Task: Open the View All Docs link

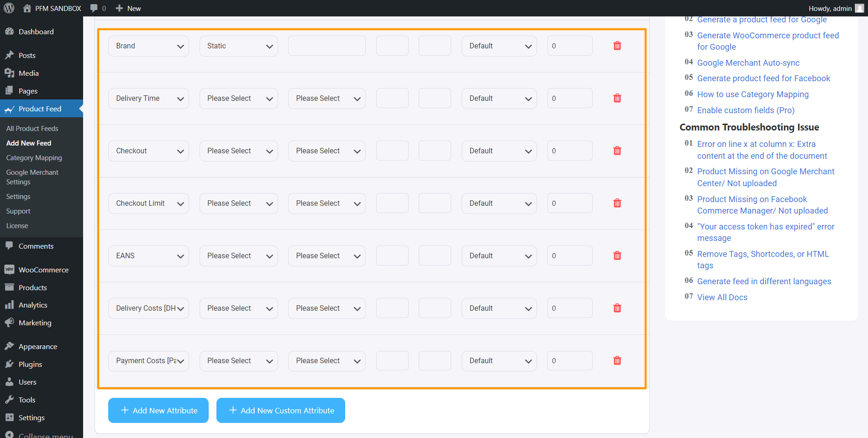Action: 722,297
